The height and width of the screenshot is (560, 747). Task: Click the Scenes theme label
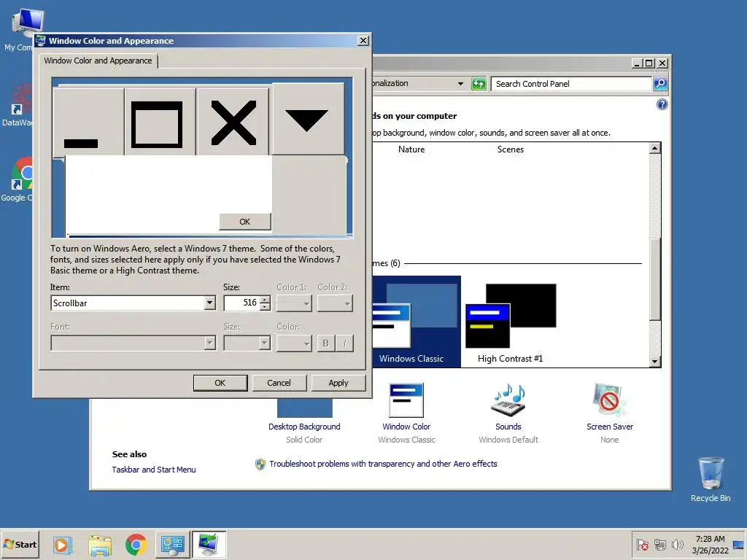point(510,149)
